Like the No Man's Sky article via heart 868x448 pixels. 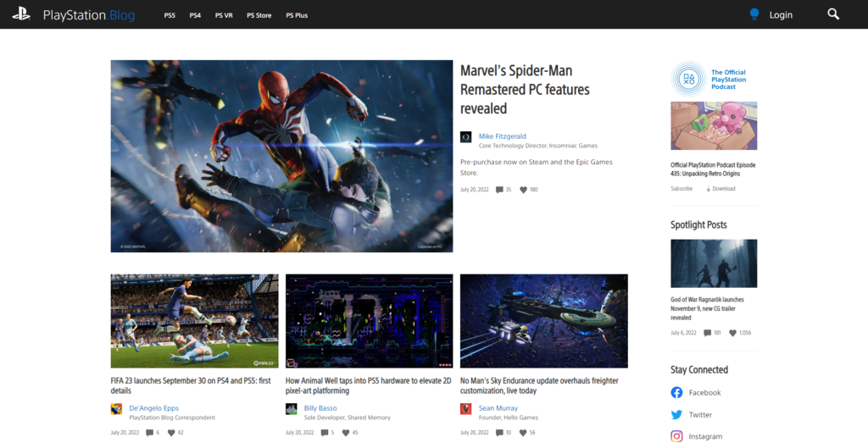pos(522,433)
